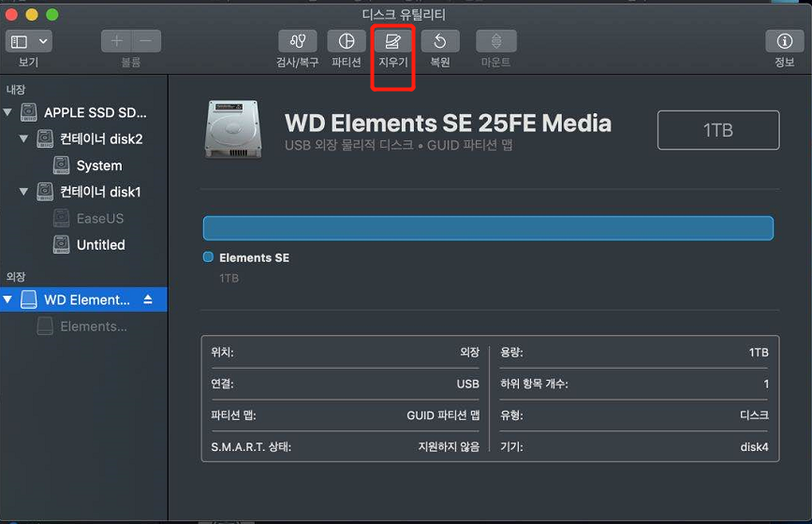Image resolution: width=812 pixels, height=524 pixels.
Task: Collapse the 컨테이너 disk2 container
Action: (24, 139)
